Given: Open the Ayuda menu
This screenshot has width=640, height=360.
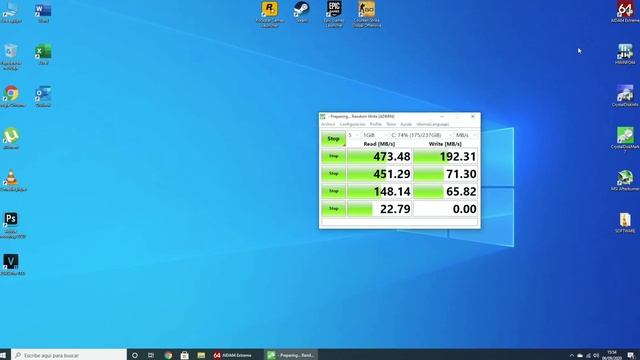Looking at the screenshot, I should click(x=406, y=124).
